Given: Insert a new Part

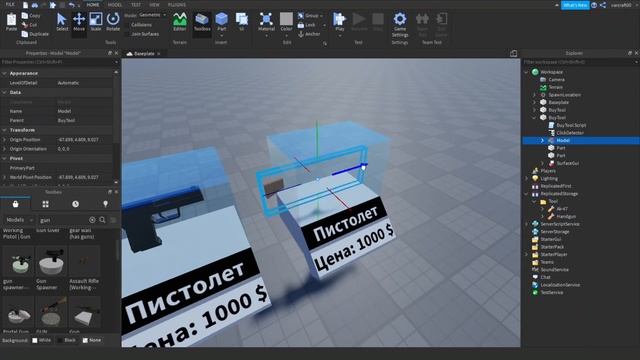Looking at the screenshot, I should (x=222, y=22).
